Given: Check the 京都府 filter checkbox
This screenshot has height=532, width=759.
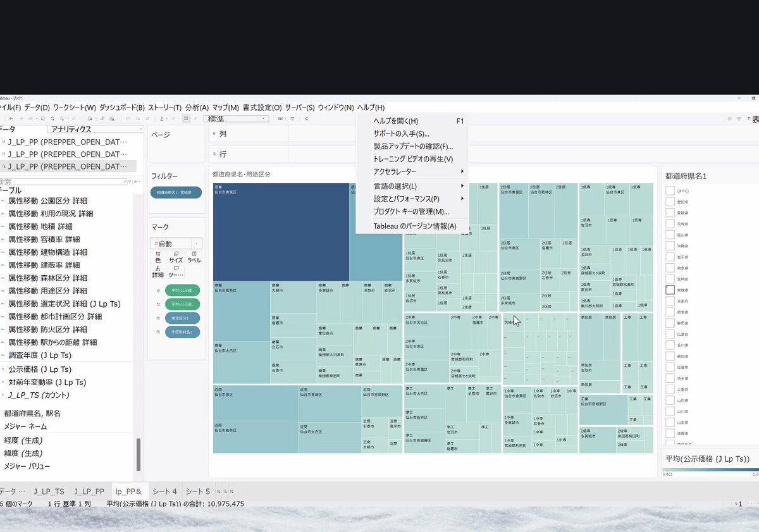Looking at the screenshot, I should point(670,300).
